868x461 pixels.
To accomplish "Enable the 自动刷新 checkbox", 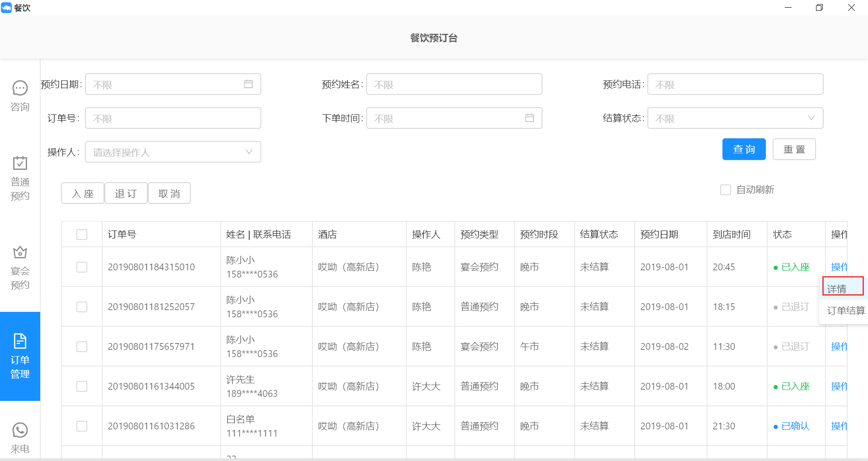I will click(726, 190).
